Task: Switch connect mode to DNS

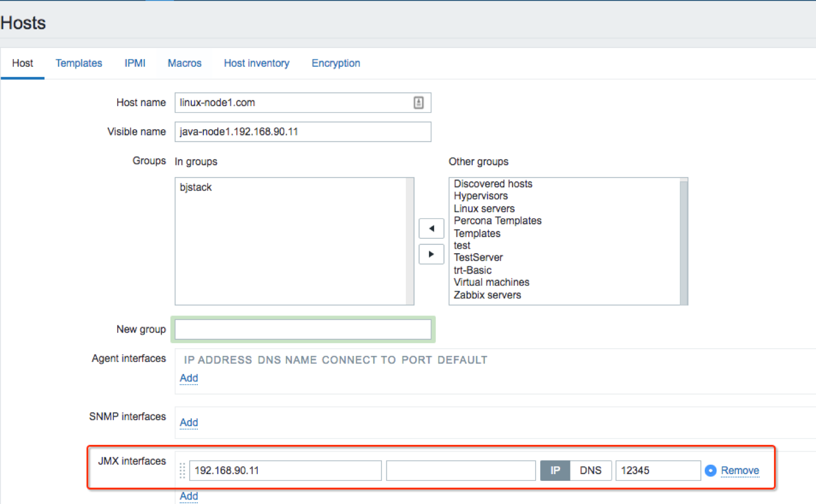Action: click(x=590, y=470)
